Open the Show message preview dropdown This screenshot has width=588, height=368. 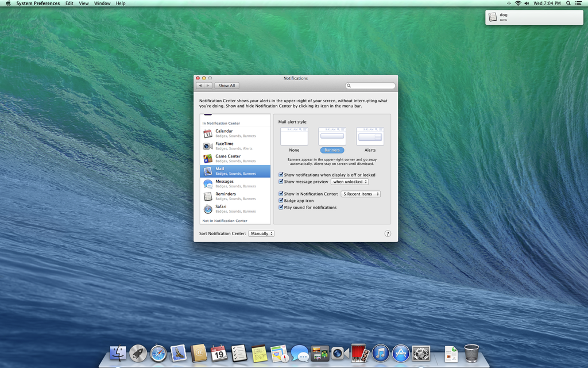coord(350,181)
